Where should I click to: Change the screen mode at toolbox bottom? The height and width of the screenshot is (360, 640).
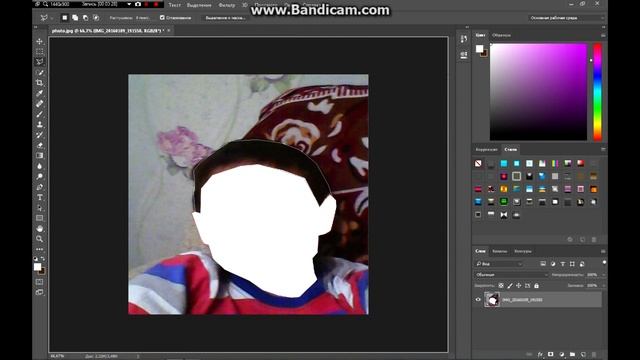(40, 292)
